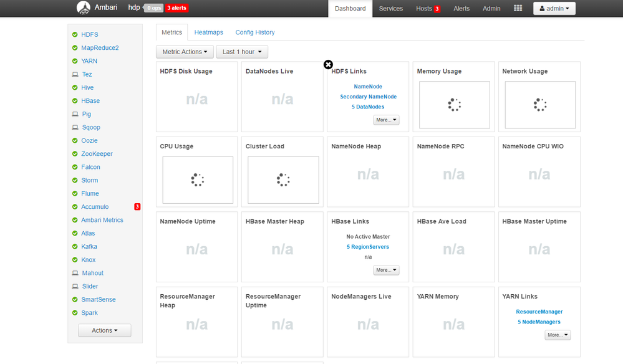
Task: Select the ZooKeeper service
Action: coord(97,154)
